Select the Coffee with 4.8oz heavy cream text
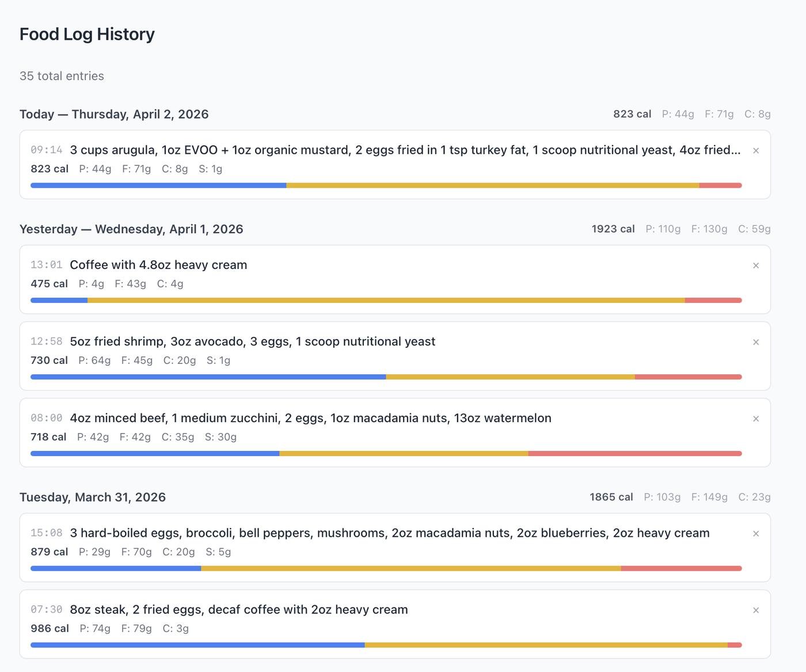 coord(158,265)
